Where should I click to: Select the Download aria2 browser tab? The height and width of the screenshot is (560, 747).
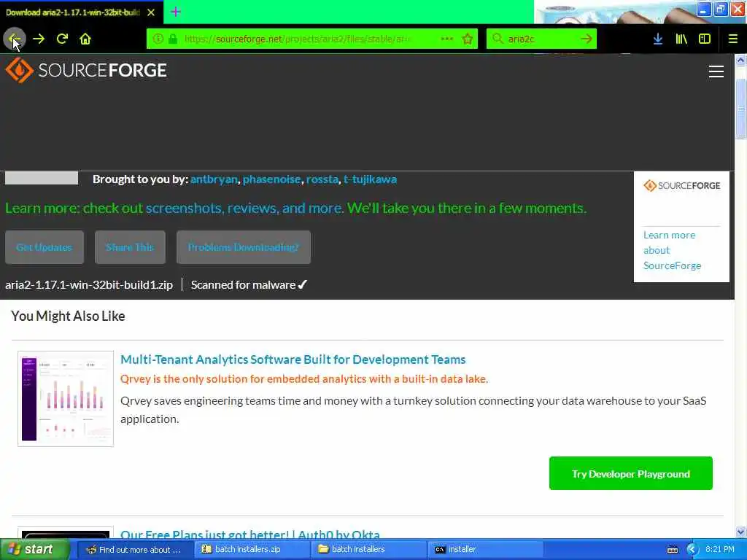(x=81, y=12)
